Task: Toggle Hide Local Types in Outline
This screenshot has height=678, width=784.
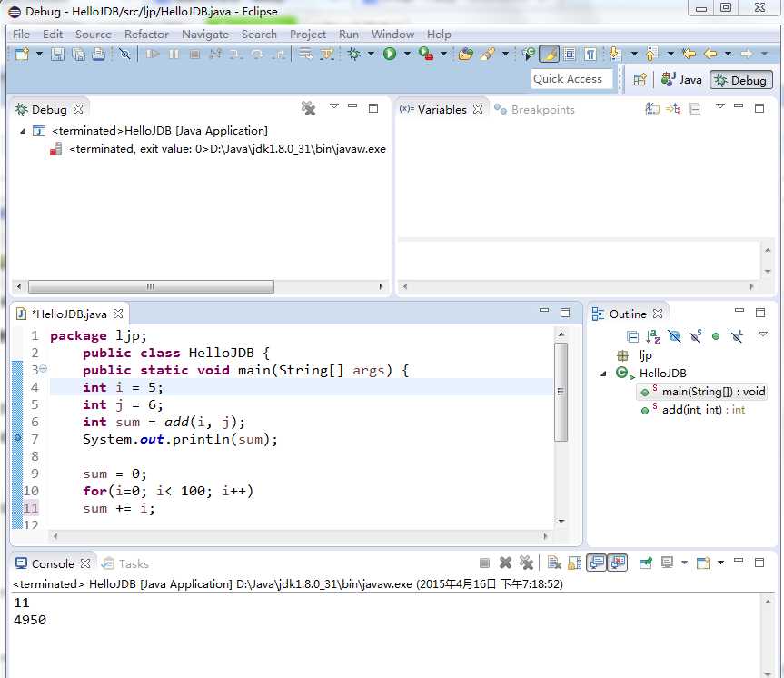Action: coord(737,336)
